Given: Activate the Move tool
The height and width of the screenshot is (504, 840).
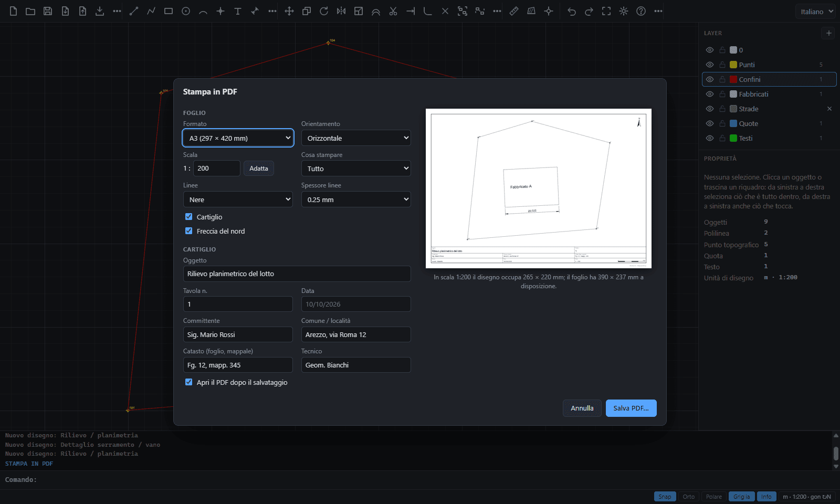Looking at the screenshot, I should pos(289,11).
